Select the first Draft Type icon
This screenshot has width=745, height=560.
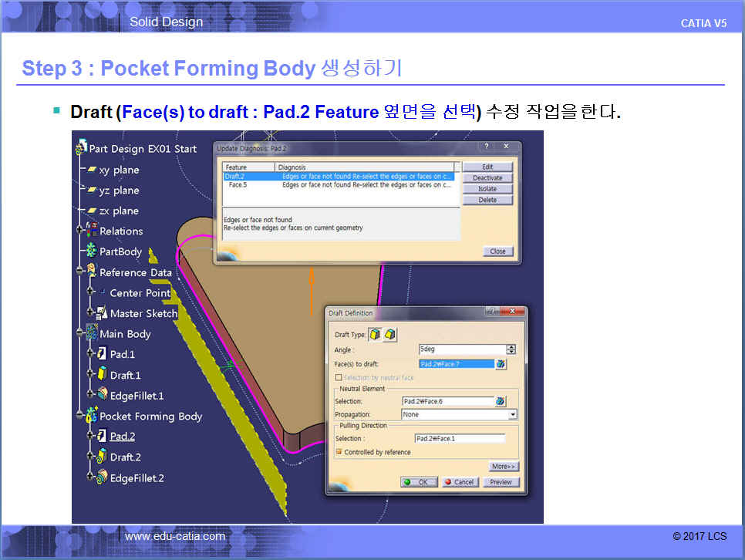[376, 335]
